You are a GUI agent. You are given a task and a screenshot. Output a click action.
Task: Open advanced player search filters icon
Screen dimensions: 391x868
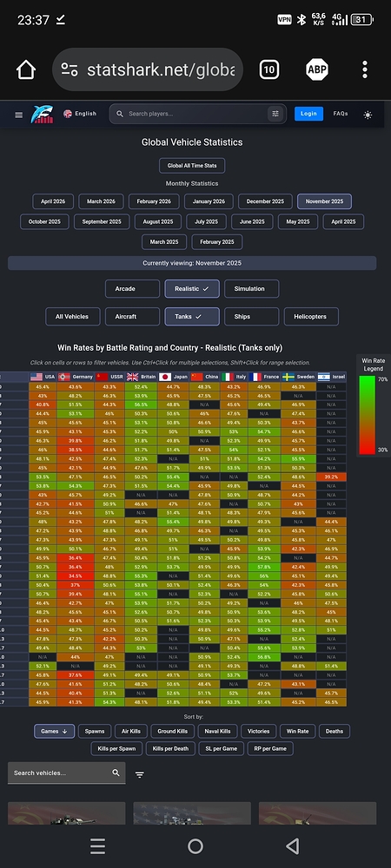click(x=275, y=114)
